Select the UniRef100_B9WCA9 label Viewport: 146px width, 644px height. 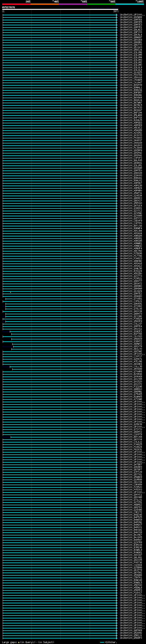point(131,580)
